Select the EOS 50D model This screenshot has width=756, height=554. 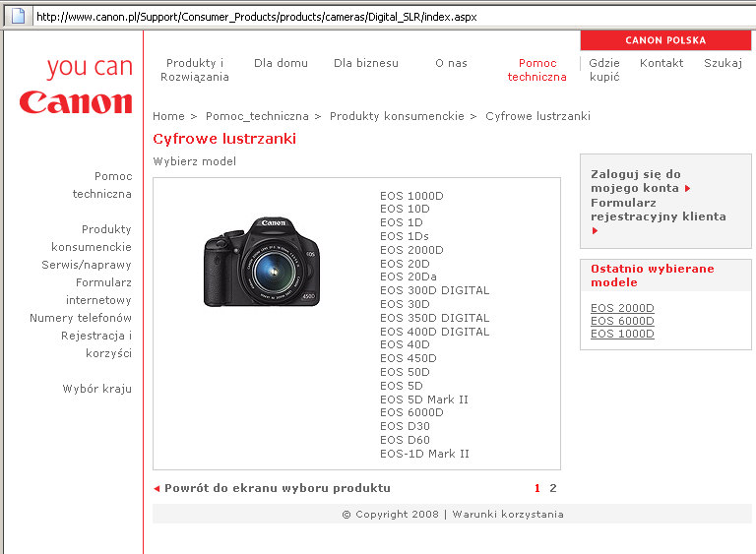click(405, 372)
